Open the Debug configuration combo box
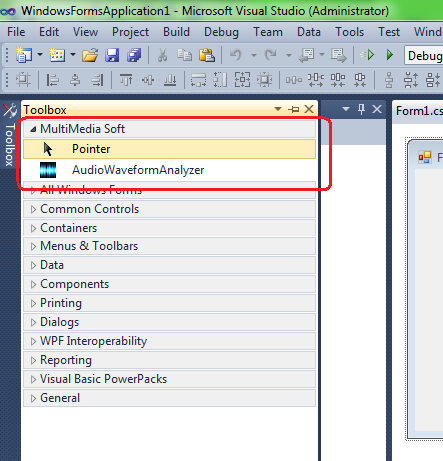The image size is (443, 461). coord(424,55)
